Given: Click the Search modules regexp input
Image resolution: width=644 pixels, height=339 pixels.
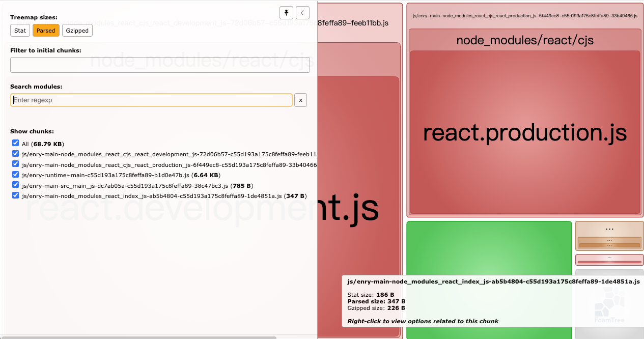Looking at the screenshot, I should tap(151, 100).
